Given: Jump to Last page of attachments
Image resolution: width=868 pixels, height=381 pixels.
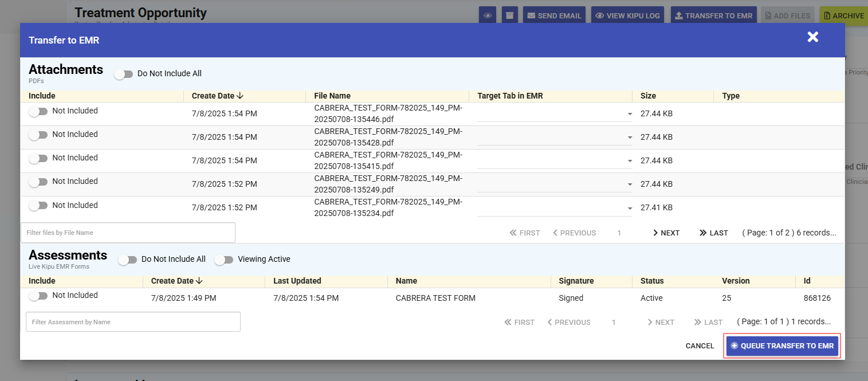Looking at the screenshot, I should pyautogui.click(x=714, y=233).
